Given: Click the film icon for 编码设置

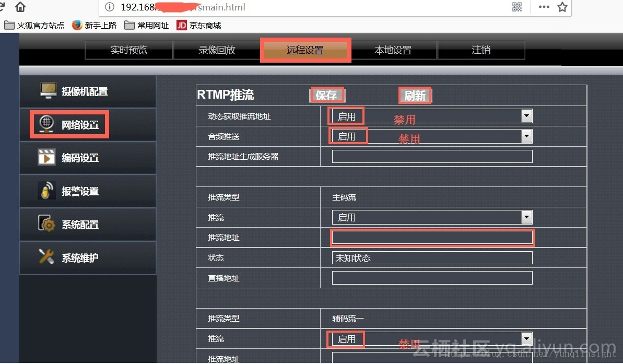Looking at the screenshot, I should coord(47,157).
